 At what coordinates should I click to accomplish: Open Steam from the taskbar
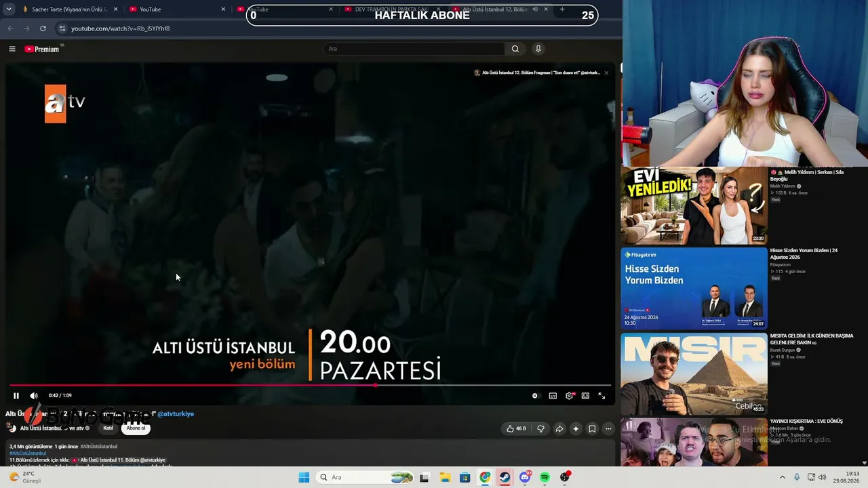[x=505, y=477]
